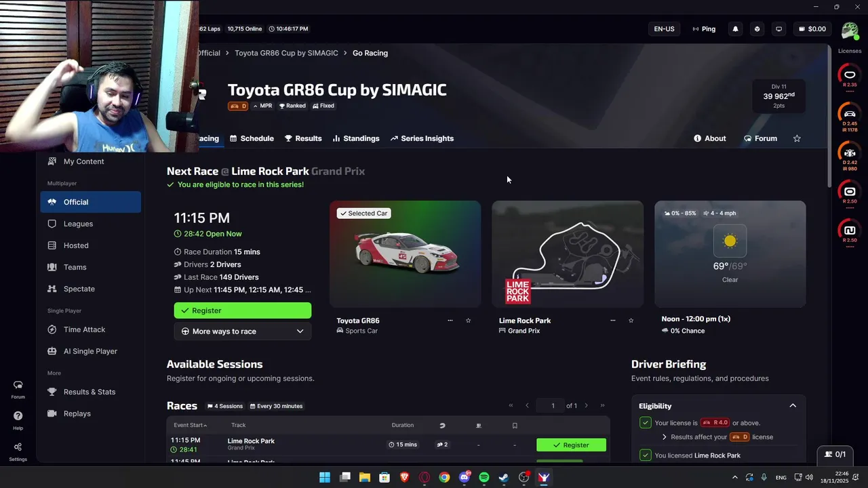Open Settings gear in the left rail
This screenshot has width=868, height=488.
pyautogui.click(x=18, y=451)
